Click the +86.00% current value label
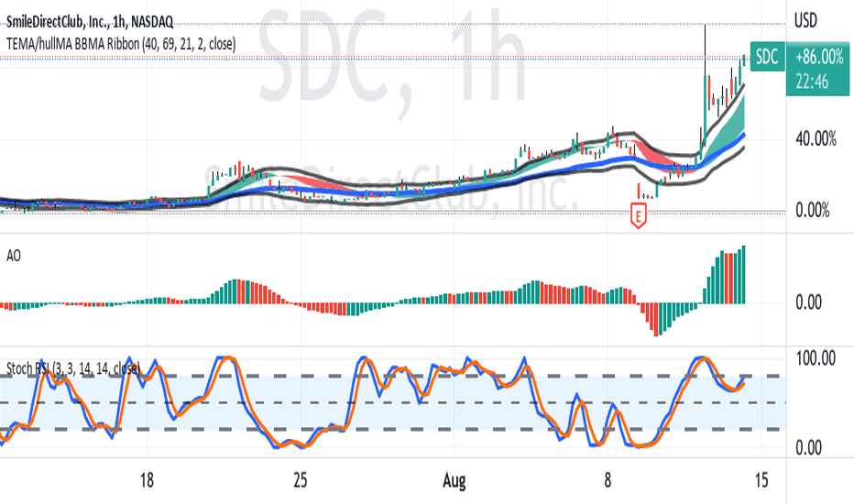This screenshot has width=854, height=504. click(x=819, y=57)
